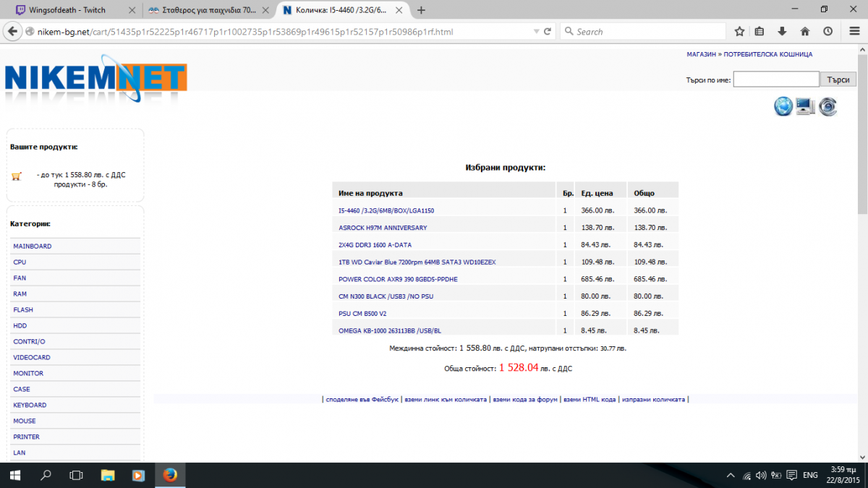The height and width of the screenshot is (488, 868).
Task: Click споделяне във Фейсбук link
Action: (x=362, y=399)
